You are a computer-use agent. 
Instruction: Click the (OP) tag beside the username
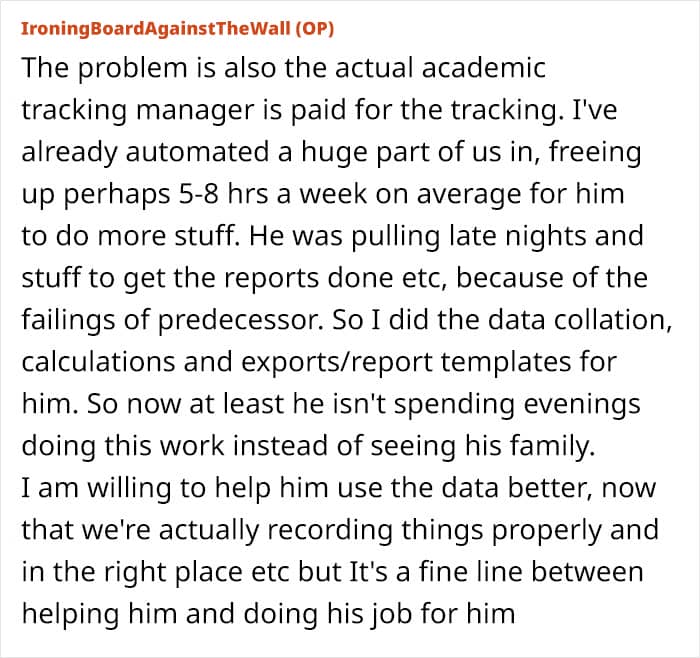(x=314, y=29)
